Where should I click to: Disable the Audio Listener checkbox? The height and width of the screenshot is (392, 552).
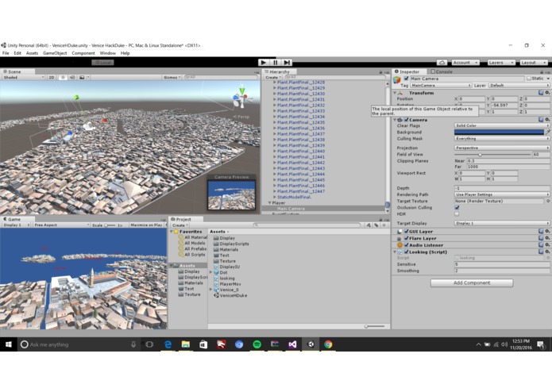406,245
